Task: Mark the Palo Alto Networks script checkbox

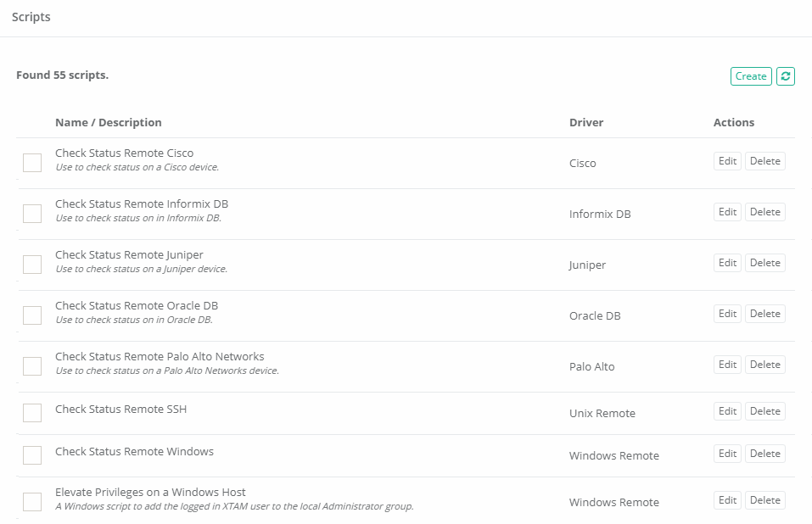Action: pos(32,366)
